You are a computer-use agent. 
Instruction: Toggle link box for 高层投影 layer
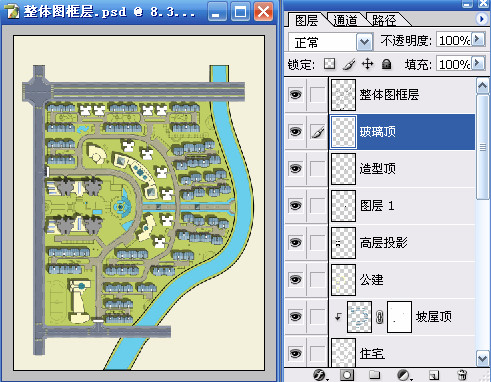317,243
